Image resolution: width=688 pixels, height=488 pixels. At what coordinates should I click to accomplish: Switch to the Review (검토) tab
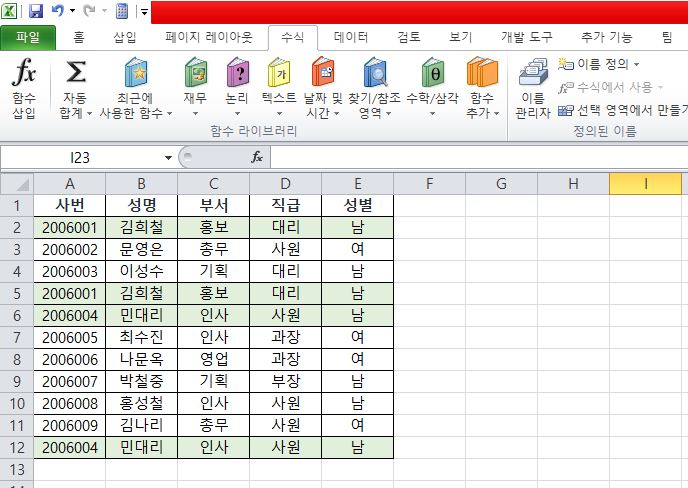tap(409, 37)
